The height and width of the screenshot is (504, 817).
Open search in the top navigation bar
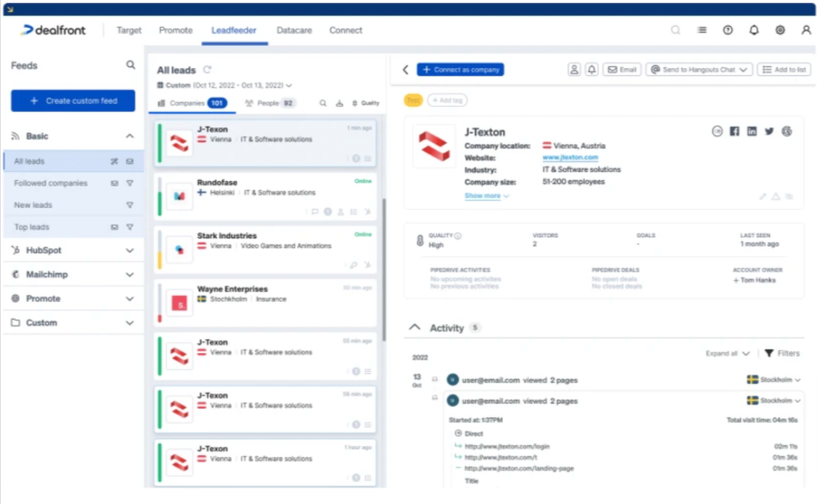[675, 30]
